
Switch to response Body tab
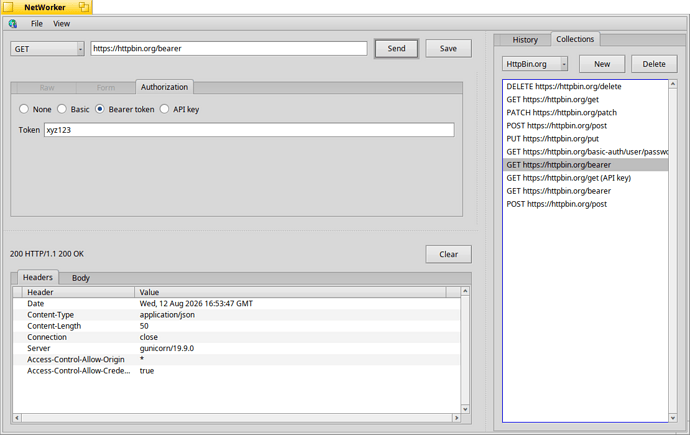(81, 278)
